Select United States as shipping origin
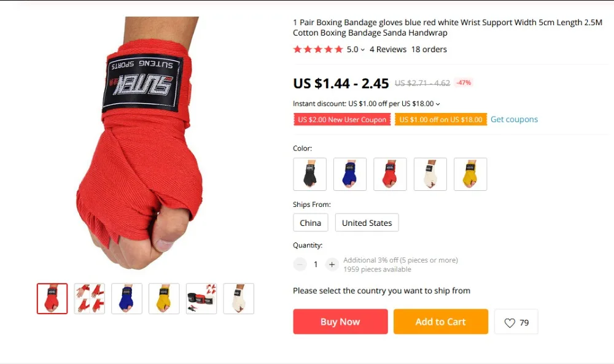The image size is (614, 364). 367,223
